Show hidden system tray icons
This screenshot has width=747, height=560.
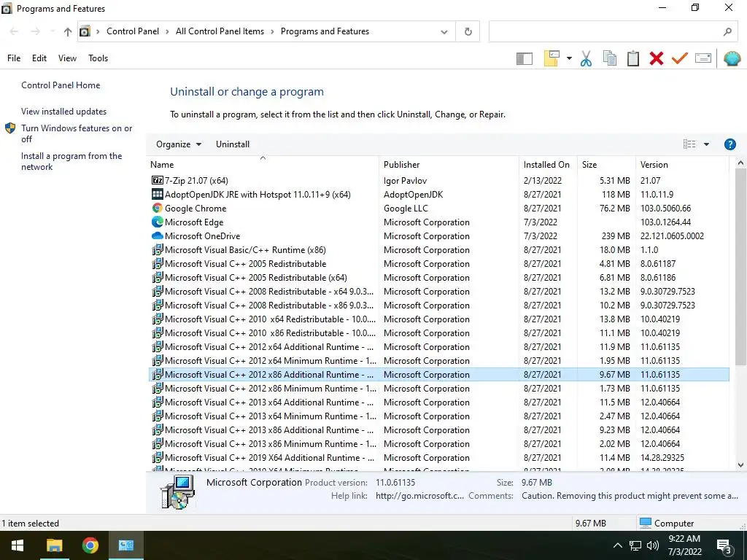point(617,545)
